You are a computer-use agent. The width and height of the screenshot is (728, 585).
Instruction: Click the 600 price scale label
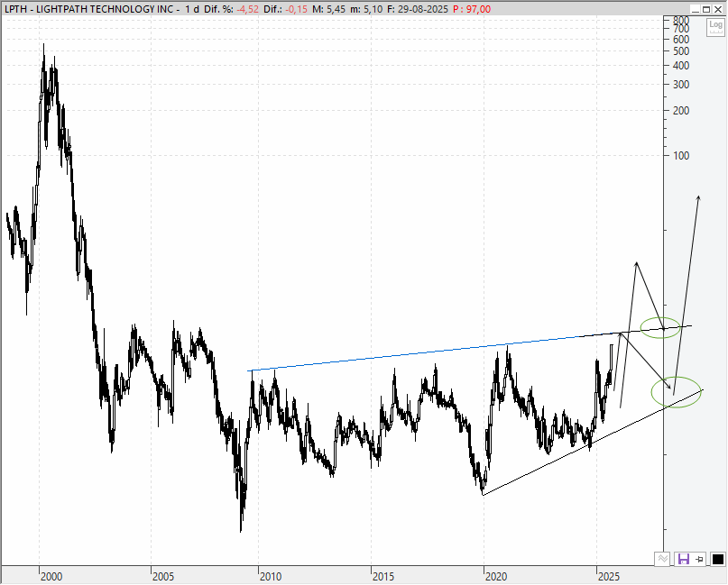681,40
